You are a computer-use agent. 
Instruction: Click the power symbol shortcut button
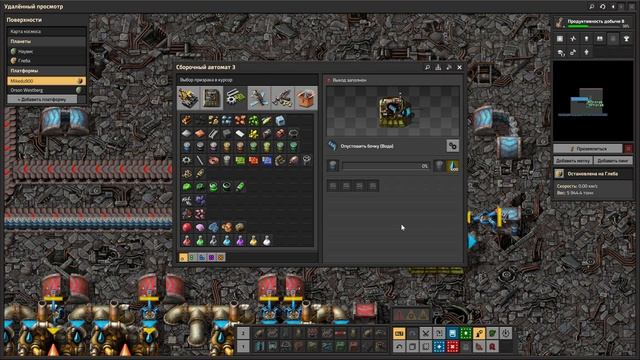pyautogui.click(x=505, y=333)
